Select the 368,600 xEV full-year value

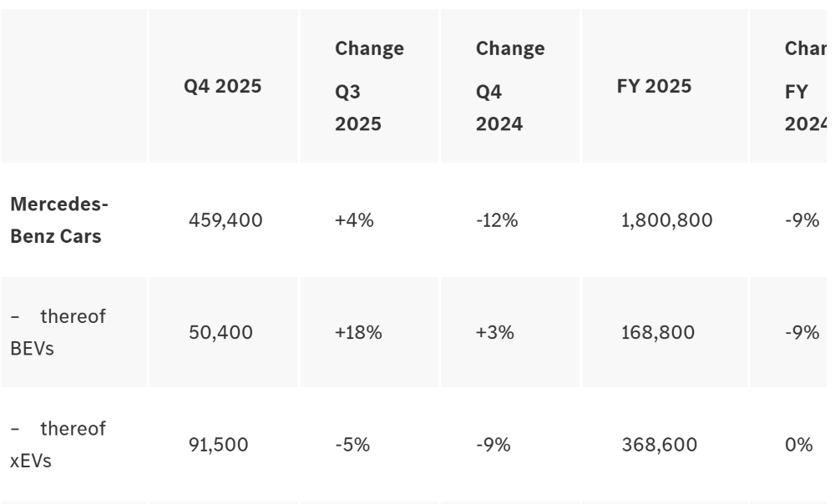(659, 445)
